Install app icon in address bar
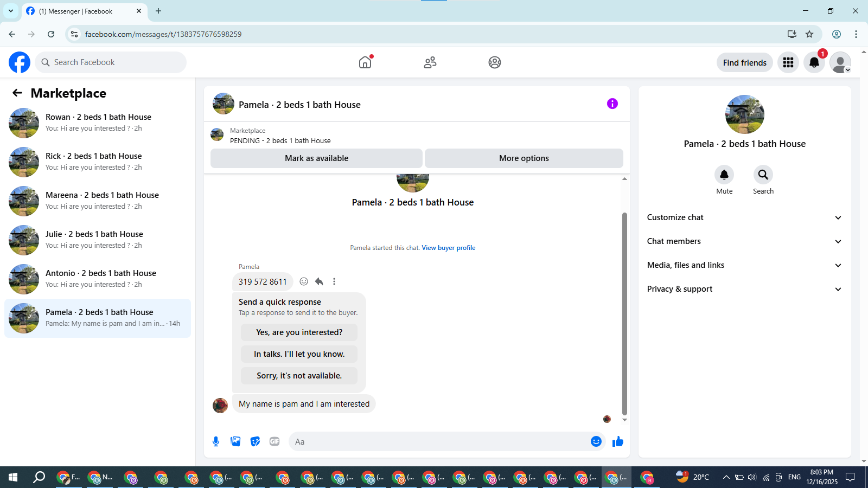The height and width of the screenshot is (488, 868). click(792, 34)
